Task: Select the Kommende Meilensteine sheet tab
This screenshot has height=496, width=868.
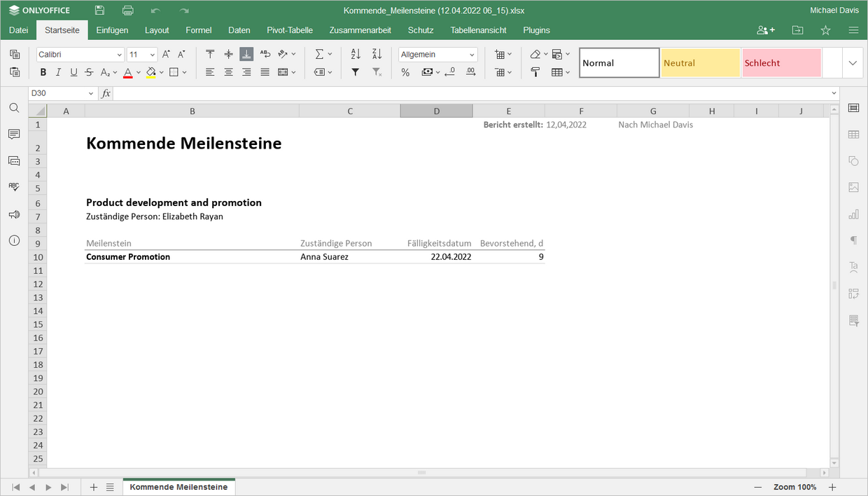Action: tap(178, 487)
